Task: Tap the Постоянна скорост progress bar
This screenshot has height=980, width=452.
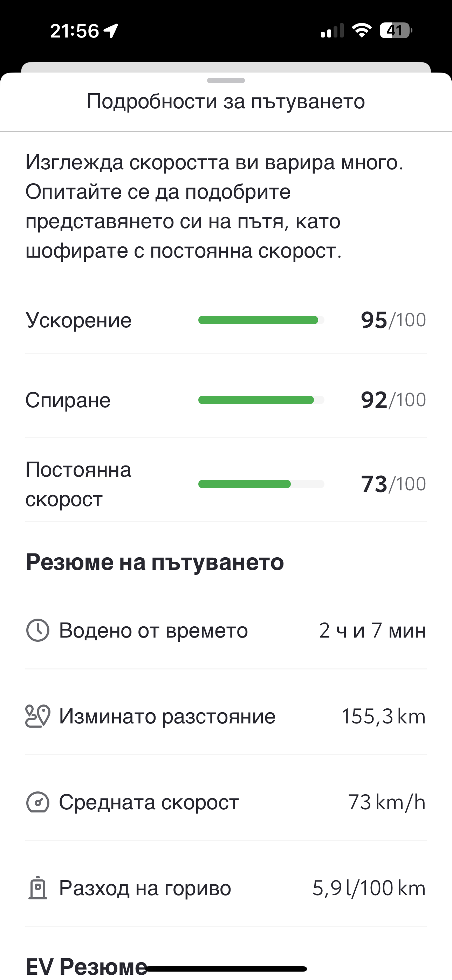Action: [261, 484]
